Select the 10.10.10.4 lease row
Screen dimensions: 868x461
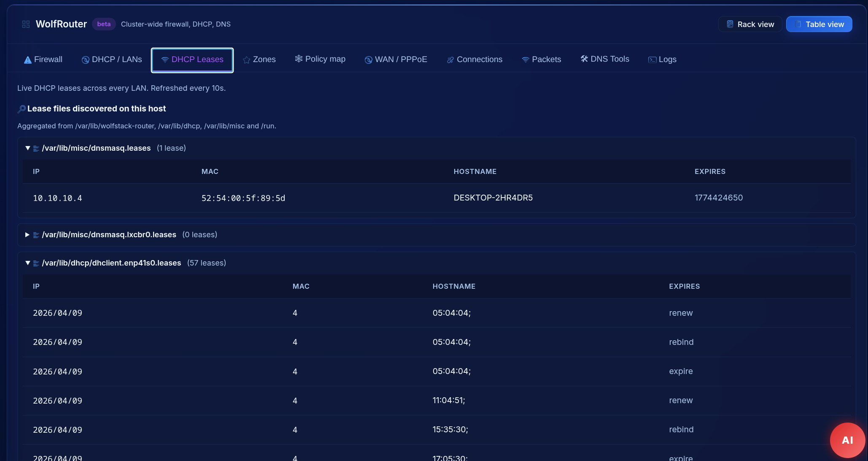tap(58, 198)
